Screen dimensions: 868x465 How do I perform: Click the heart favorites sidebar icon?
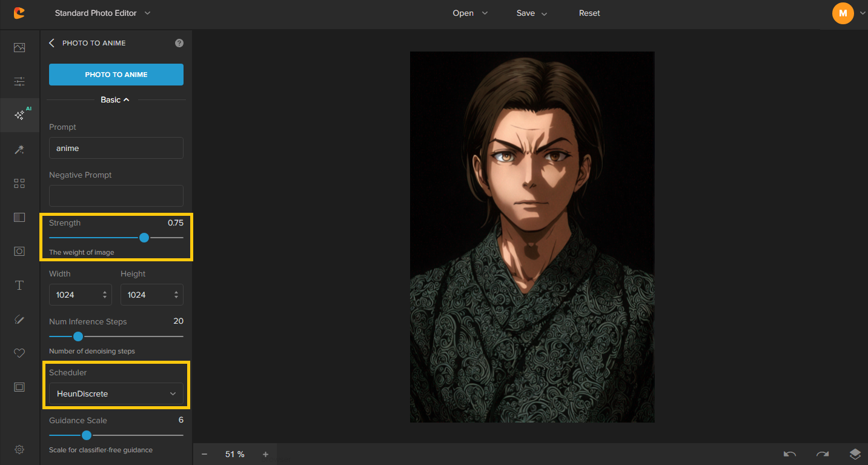(x=19, y=353)
